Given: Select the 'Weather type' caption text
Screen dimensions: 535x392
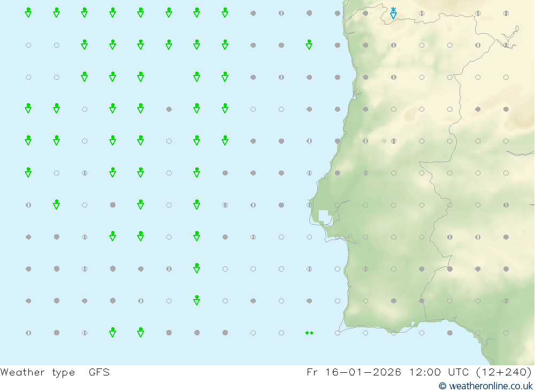Looking at the screenshot, I should pos(37,372).
